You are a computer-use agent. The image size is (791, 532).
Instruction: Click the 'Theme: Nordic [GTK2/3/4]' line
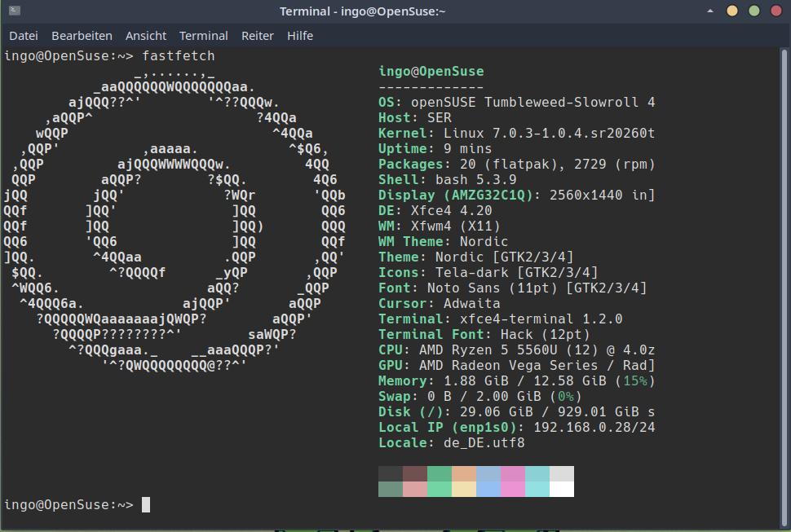(476, 257)
